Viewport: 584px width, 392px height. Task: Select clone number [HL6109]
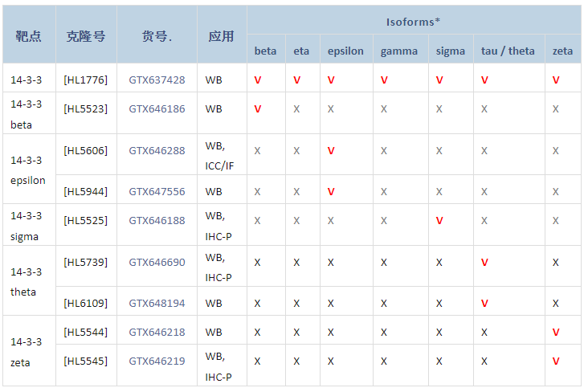pos(86,304)
